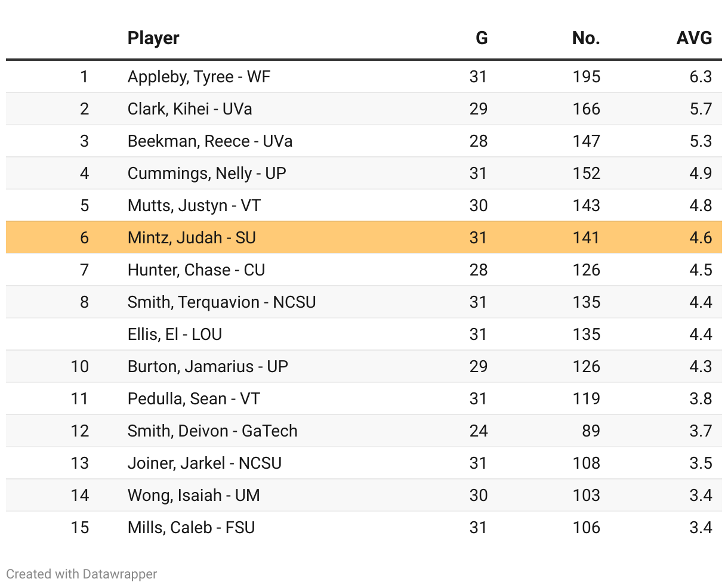Click Mutts, Justyn - VT name
Screen dimensions: 728x588
coord(194,206)
